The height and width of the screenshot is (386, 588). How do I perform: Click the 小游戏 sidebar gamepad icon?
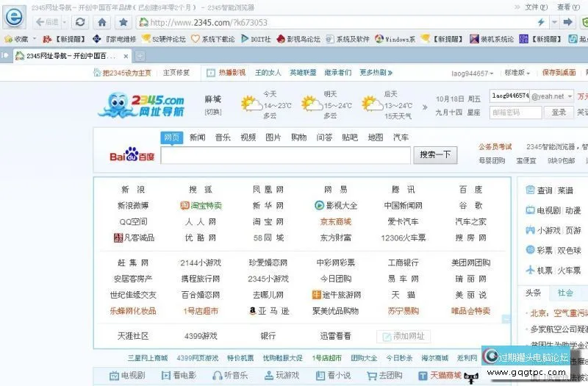click(x=530, y=230)
